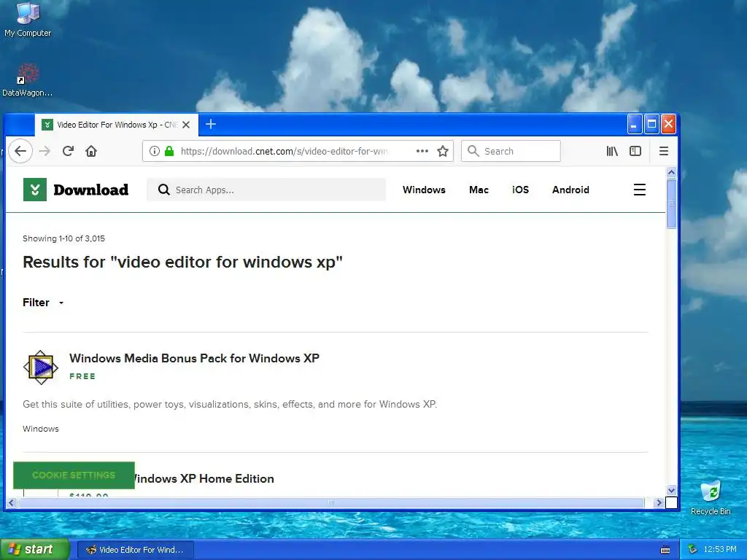Click the Get this suite of utilities description
The width and height of the screenshot is (747, 560).
(x=230, y=404)
